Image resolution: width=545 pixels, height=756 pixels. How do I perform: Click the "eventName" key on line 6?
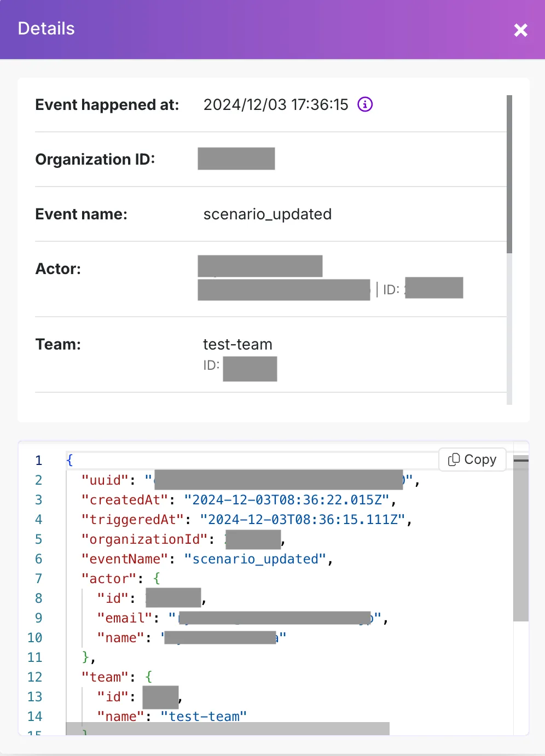pyautogui.click(x=125, y=559)
